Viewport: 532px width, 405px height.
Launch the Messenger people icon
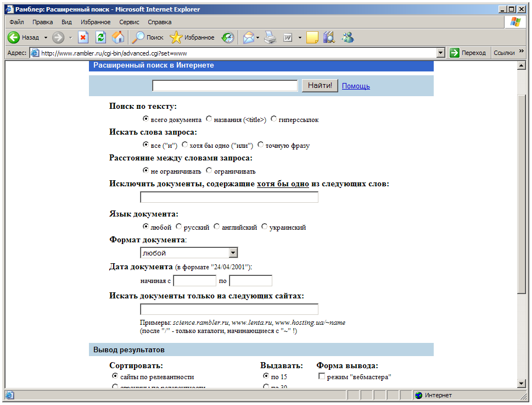[x=348, y=37]
